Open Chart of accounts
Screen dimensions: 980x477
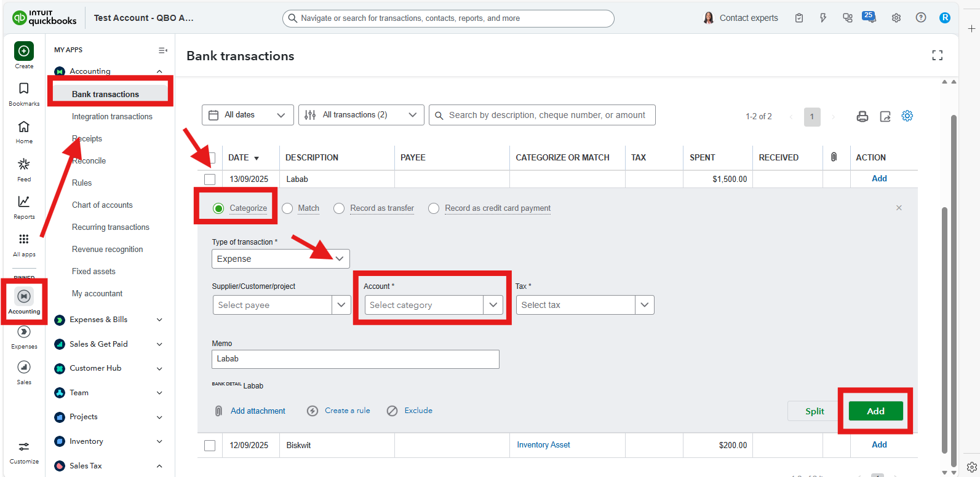pos(102,205)
